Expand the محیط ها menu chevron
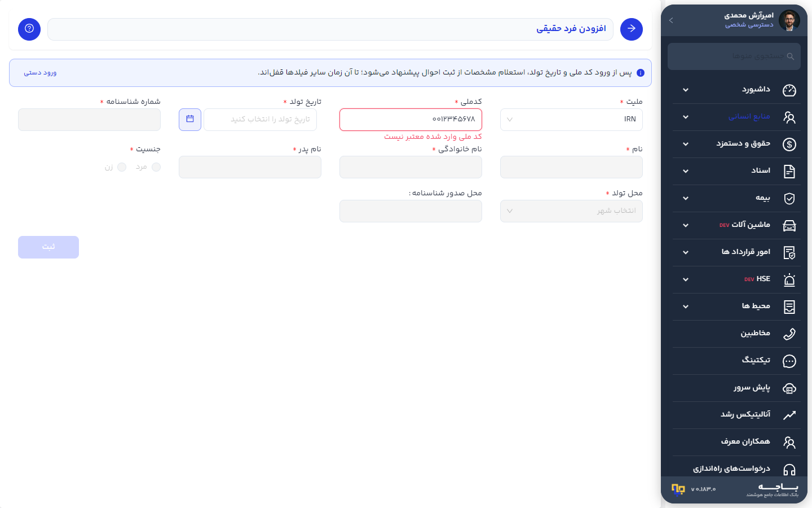 686,307
